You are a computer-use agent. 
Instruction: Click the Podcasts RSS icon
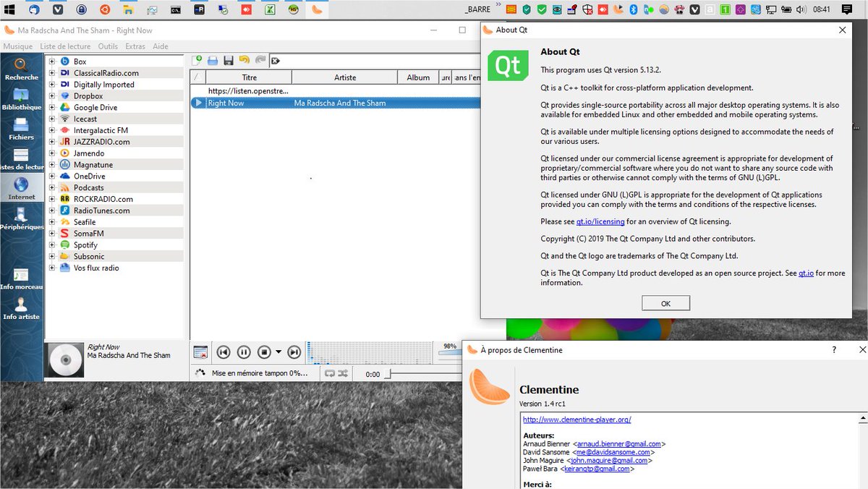[x=64, y=187]
